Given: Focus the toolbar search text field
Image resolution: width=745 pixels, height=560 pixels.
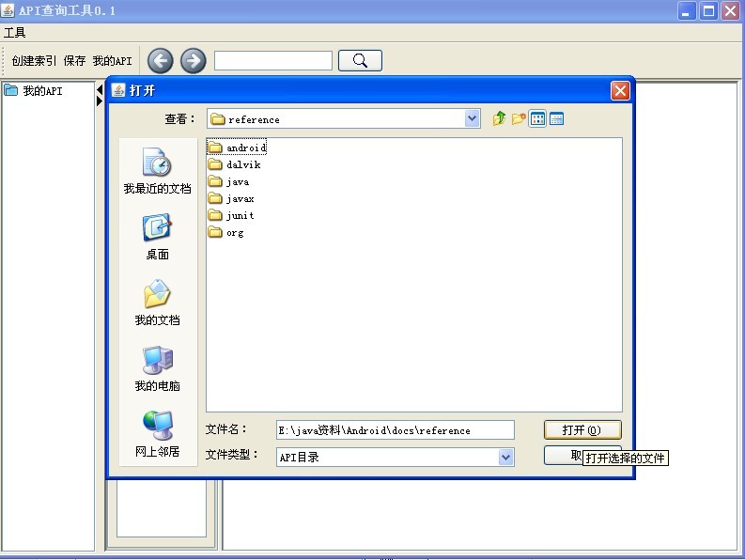Looking at the screenshot, I should click(x=273, y=61).
